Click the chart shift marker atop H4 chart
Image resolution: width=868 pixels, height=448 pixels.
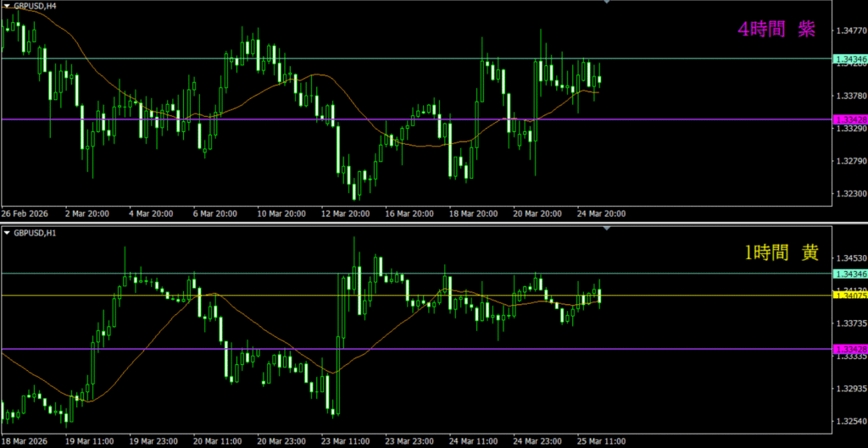pyautogui.click(x=606, y=3)
